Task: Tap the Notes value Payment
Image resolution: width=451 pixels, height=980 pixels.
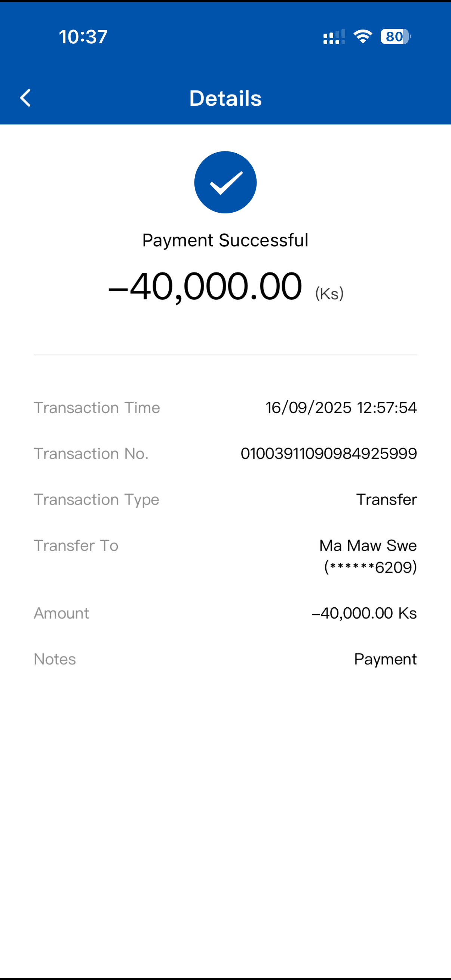Action: (385, 659)
